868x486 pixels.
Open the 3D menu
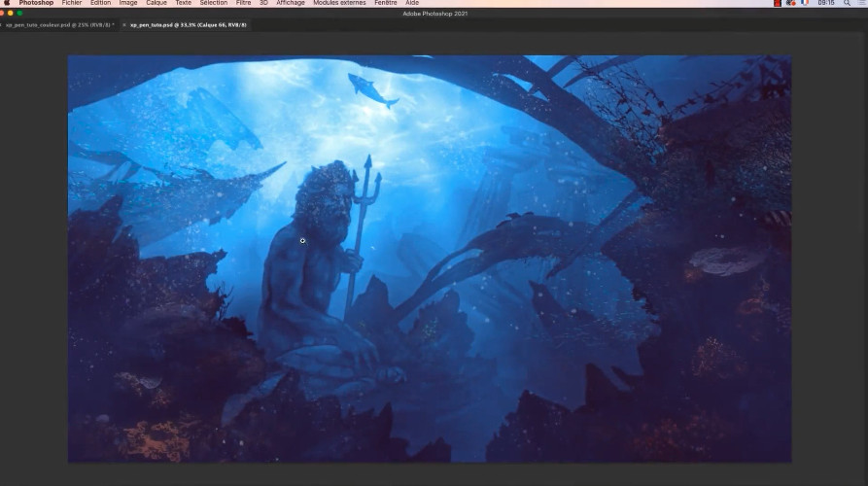click(264, 3)
